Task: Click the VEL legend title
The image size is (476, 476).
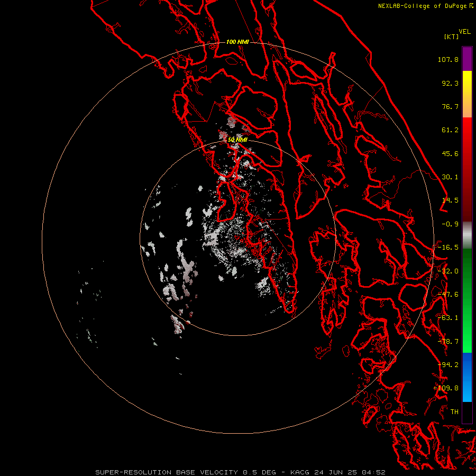Action: tap(465, 32)
